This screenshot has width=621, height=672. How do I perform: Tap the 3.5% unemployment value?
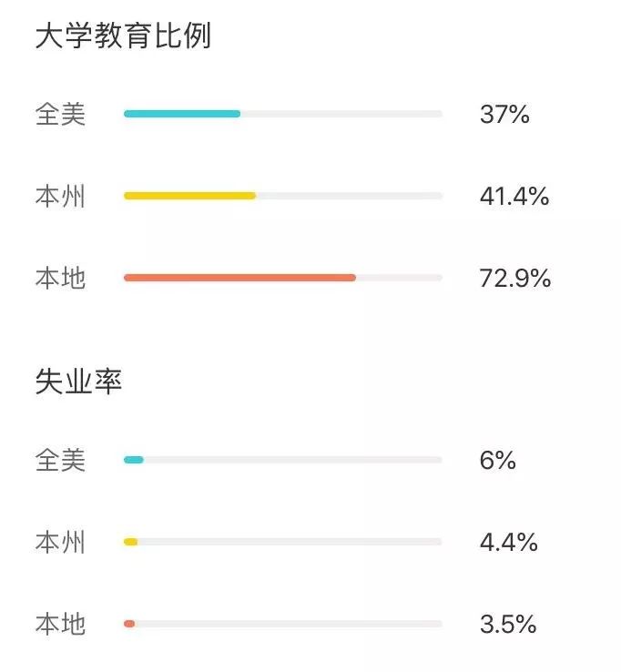point(508,624)
